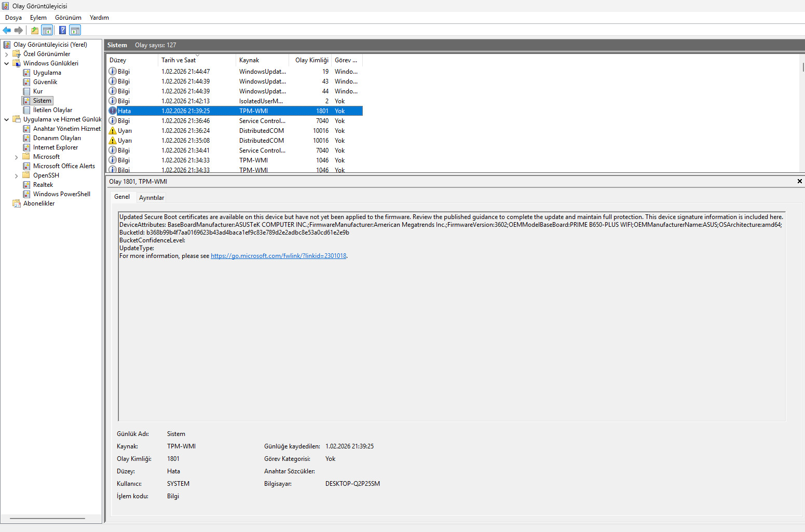Open the Görünüm menu
Viewport: 805px width, 532px height.
[68, 18]
